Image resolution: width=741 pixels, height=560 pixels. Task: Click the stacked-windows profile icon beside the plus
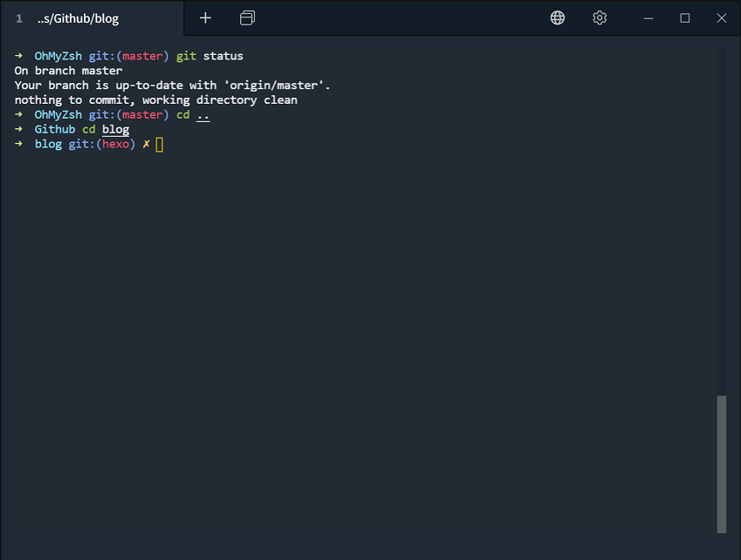tap(247, 18)
